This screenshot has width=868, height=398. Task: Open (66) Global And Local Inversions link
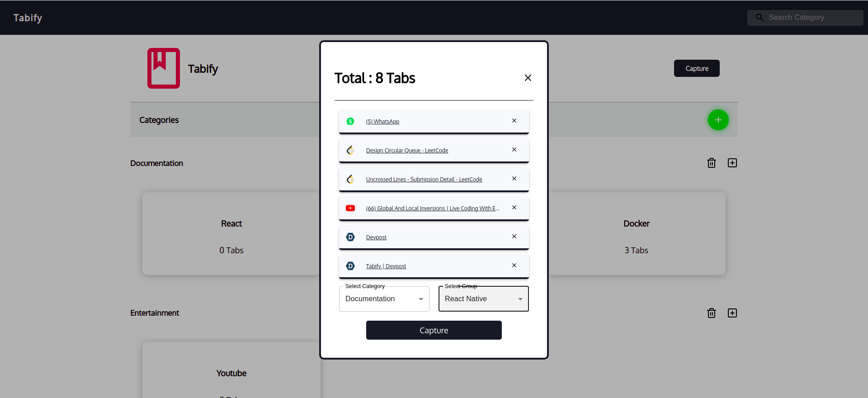click(433, 208)
